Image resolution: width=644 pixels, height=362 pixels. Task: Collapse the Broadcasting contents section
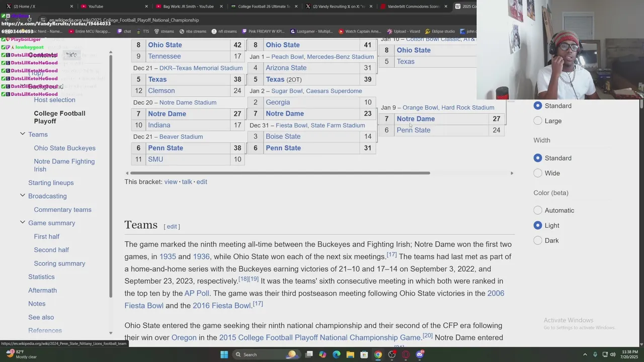click(x=23, y=195)
